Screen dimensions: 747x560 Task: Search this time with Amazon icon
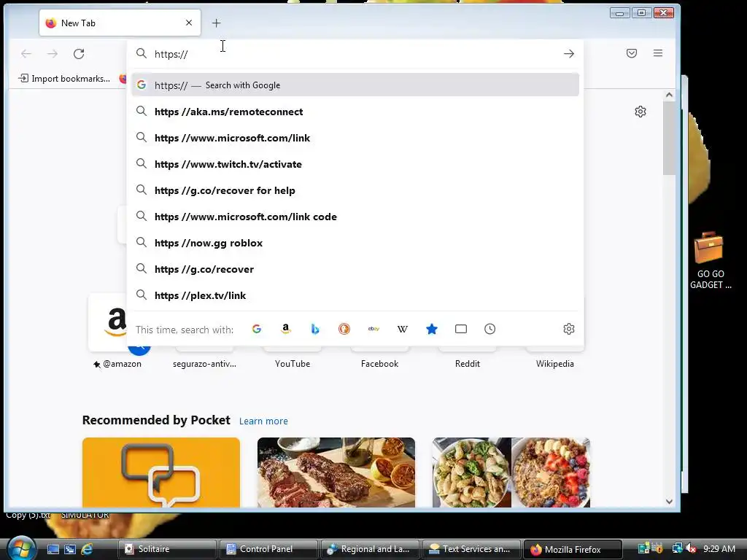coord(286,329)
